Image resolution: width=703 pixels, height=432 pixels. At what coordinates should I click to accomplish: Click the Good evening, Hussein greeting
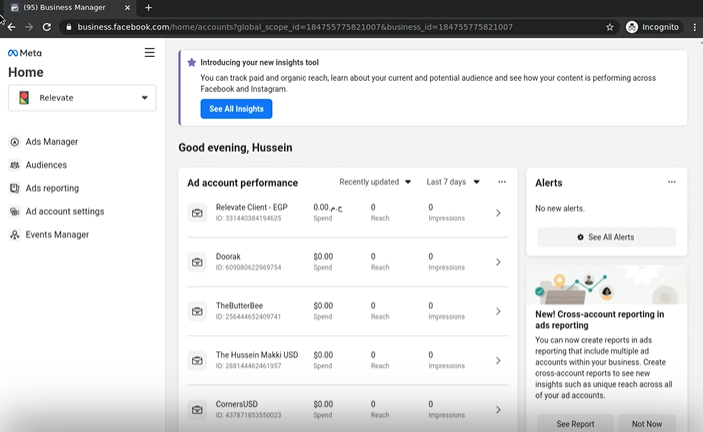coord(235,147)
